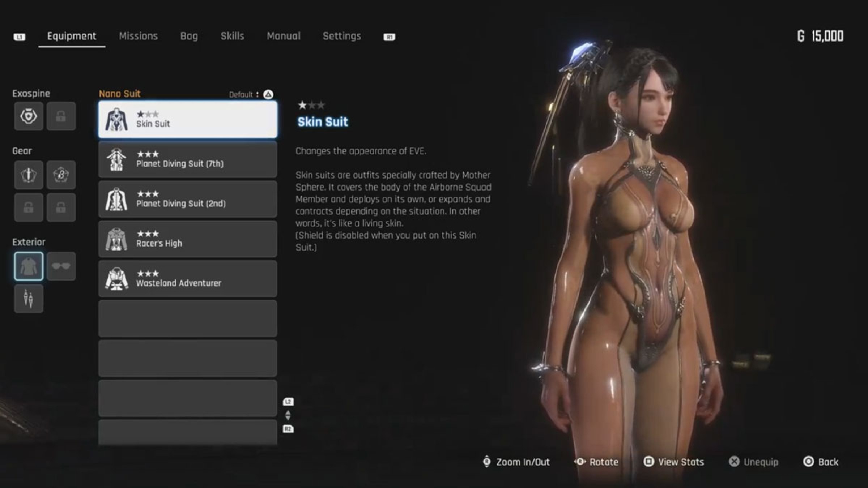Click the R1 shoulder button icon
868x488 pixels.
coord(389,37)
